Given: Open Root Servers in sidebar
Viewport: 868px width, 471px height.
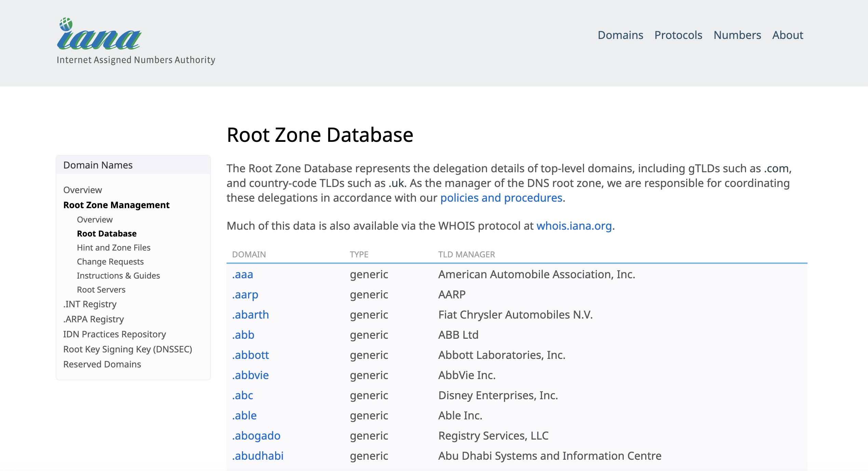Looking at the screenshot, I should click(x=101, y=290).
